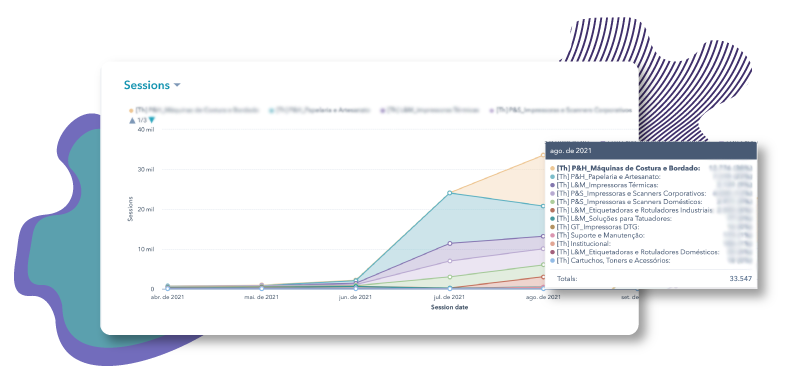Go to previous legend page arrow

coord(132,120)
